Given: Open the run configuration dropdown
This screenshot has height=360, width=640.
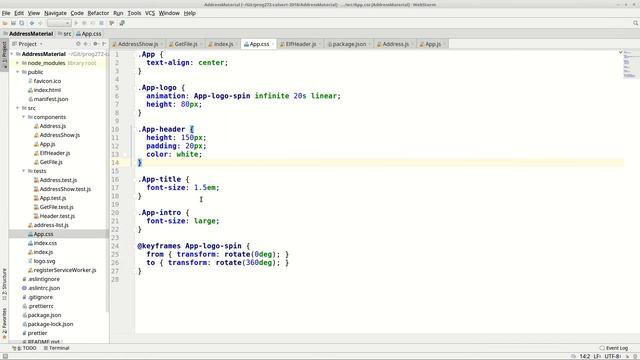Looking at the screenshot, I should [59, 23].
